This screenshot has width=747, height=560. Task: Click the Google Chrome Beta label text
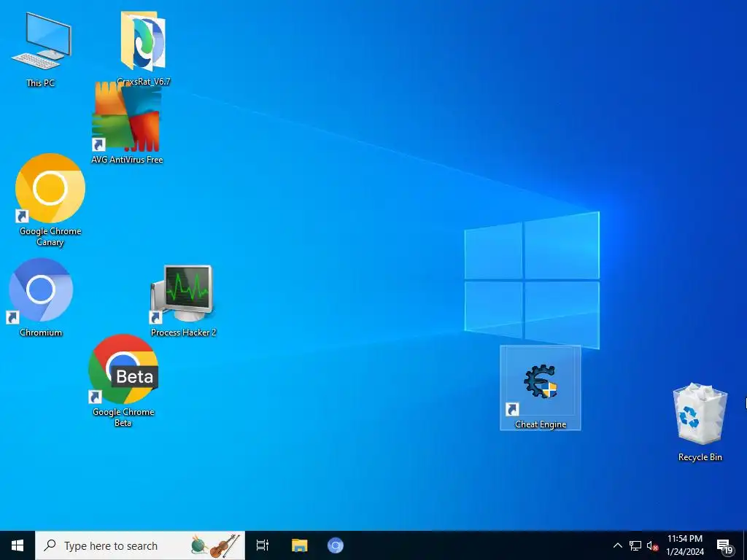coord(123,417)
